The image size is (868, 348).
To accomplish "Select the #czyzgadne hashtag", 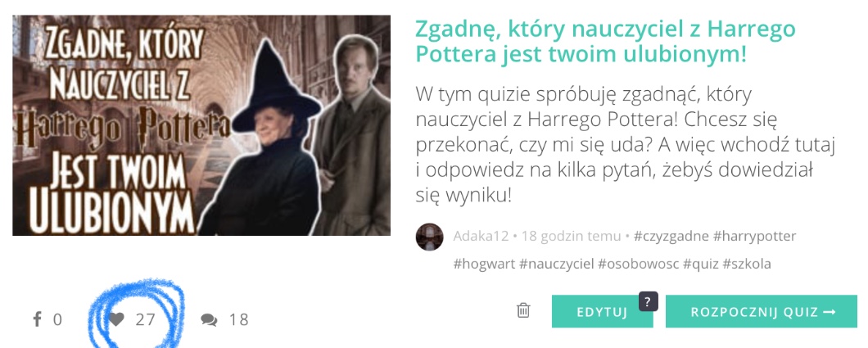I will tap(671, 237).
